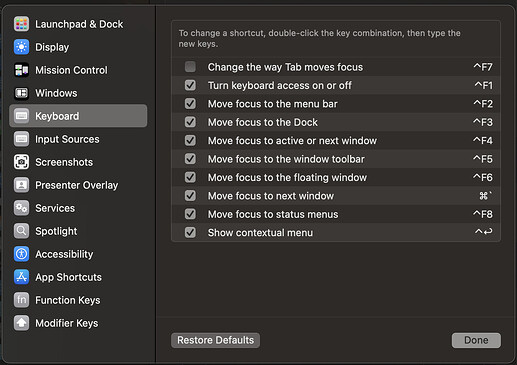Viewport: 517px width, 365px height.
Task: Select the Move focus to status menus label
Action: tap(273, 214)
